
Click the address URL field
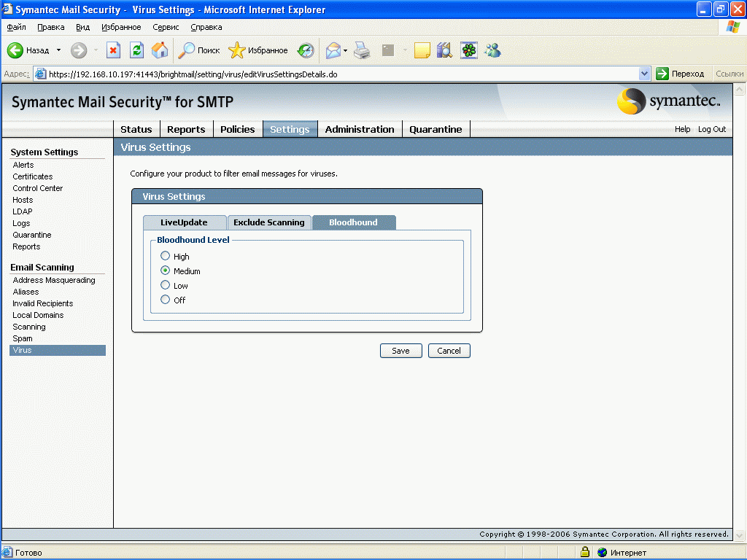(341, 74)
